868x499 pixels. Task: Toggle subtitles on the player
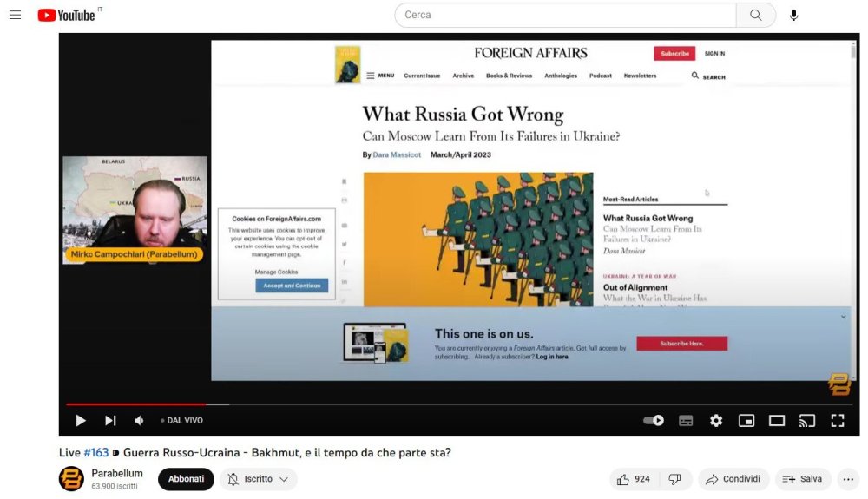(686, 421)
